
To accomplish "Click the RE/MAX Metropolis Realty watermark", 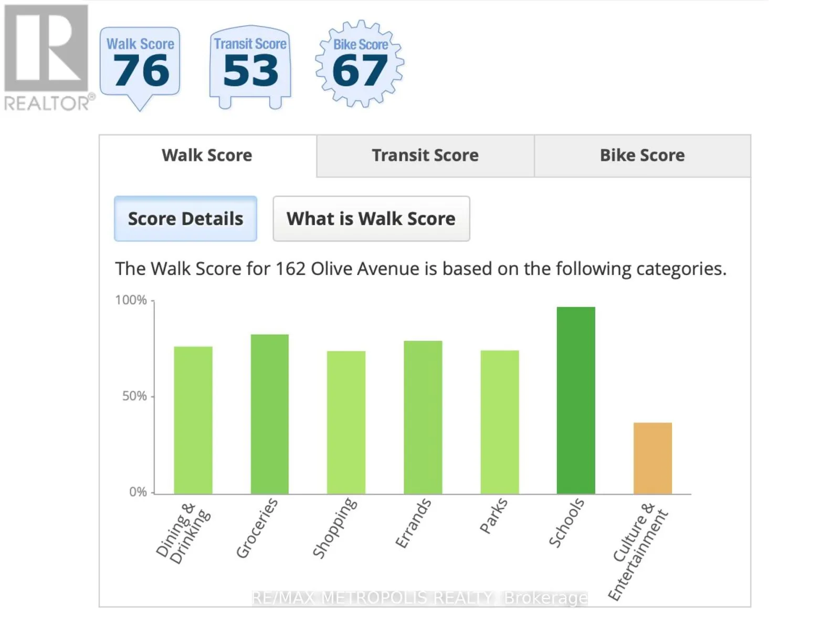I will click(419, 597).
